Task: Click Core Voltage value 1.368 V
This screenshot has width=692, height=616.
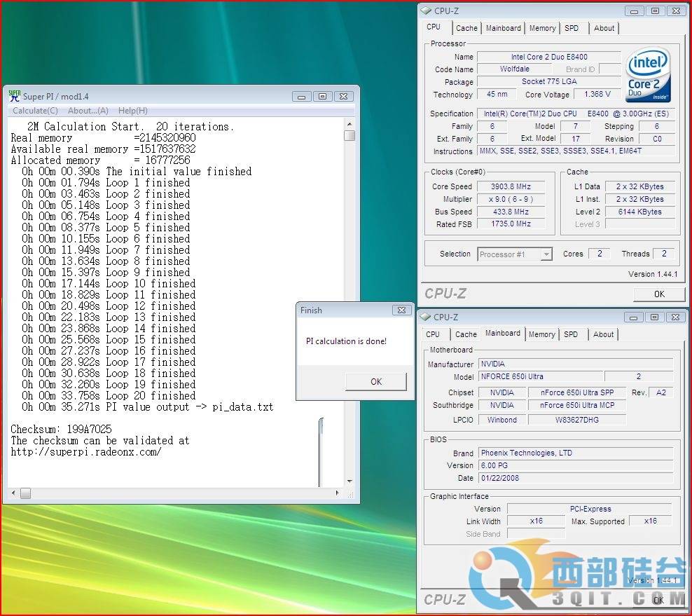Action: coord(597,94)
